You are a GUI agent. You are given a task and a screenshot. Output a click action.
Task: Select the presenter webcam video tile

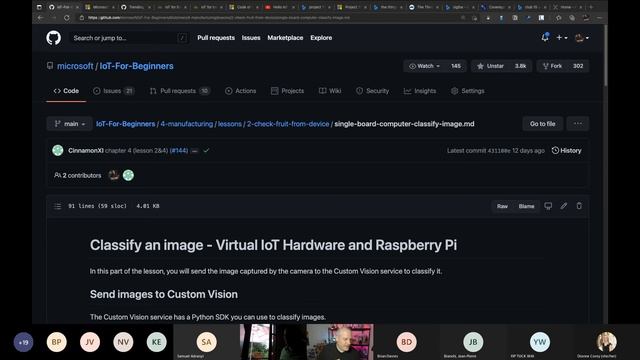coord(340,342)
